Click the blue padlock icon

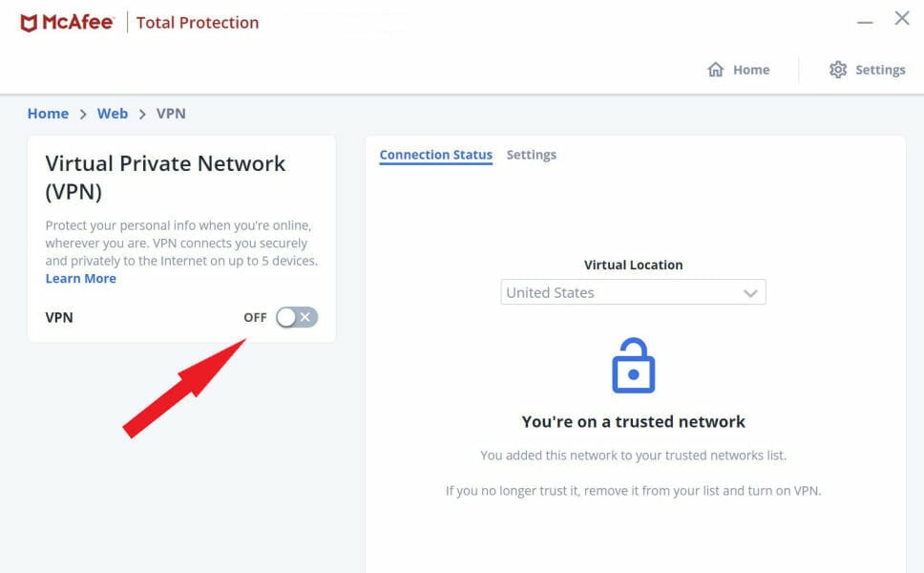(633, 366)
